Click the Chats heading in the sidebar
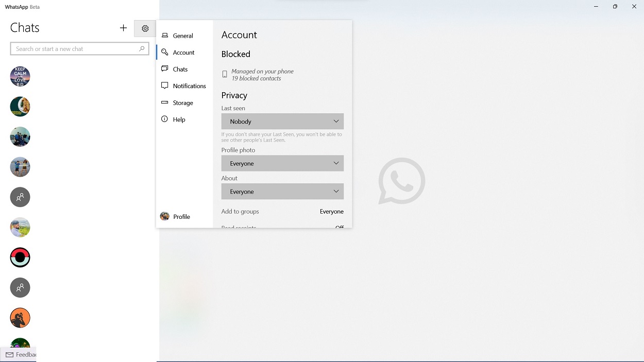 (25, 28)
